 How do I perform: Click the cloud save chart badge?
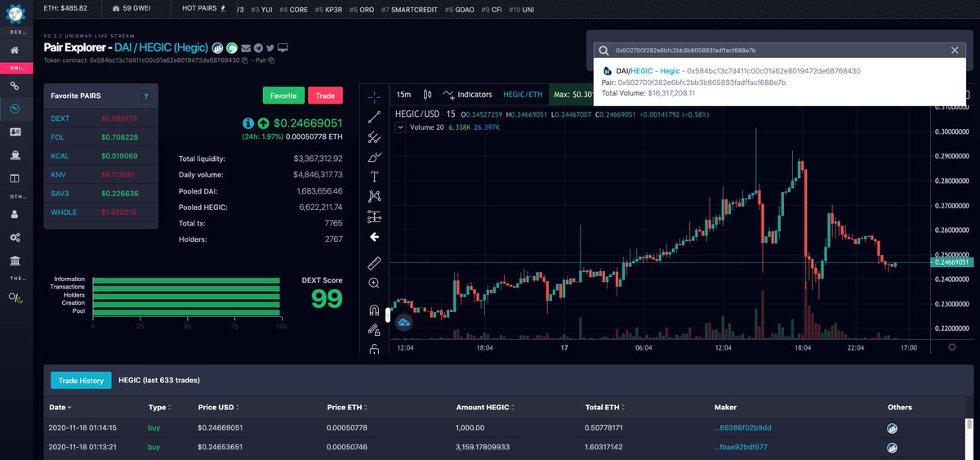(x=403, y=324)
